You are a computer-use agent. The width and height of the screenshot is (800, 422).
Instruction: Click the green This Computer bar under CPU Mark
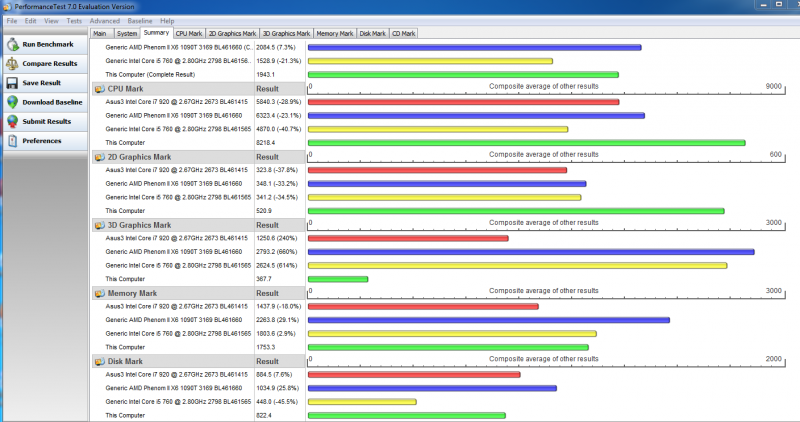point(526,142)
